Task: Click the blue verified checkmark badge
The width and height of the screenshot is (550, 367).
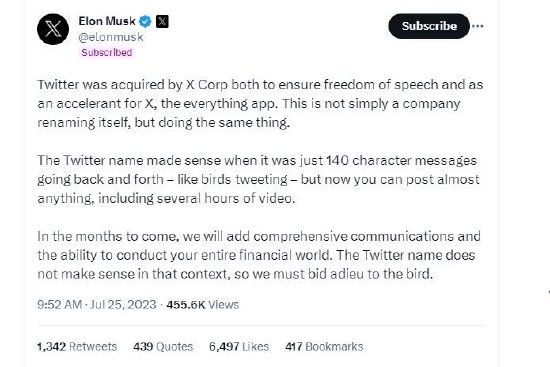Action: (x=145, y=22)
